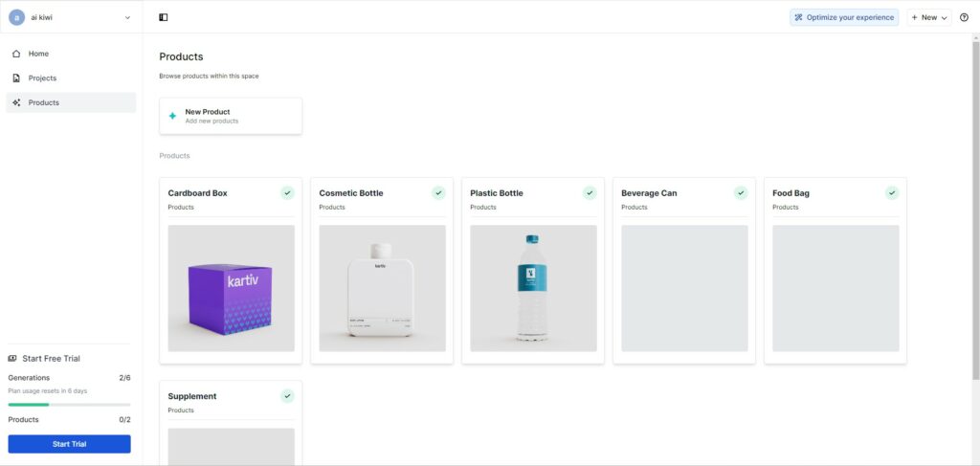Click the Home house icon in sidebar
Viewport: 980px width, 466px height.
coord(16,54)
